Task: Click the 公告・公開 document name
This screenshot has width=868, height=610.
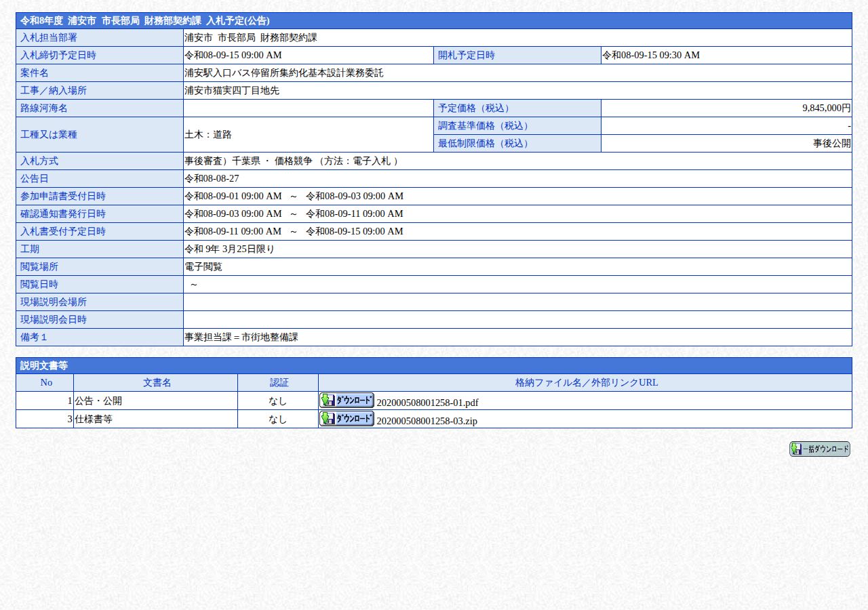Action: pyautogui.click(x=98, y=401)
